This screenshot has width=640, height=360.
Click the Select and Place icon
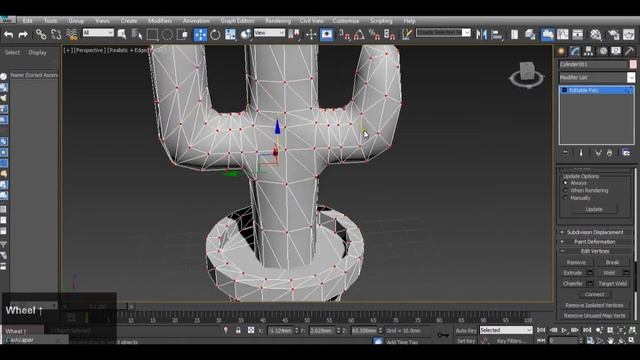point(246,35)
